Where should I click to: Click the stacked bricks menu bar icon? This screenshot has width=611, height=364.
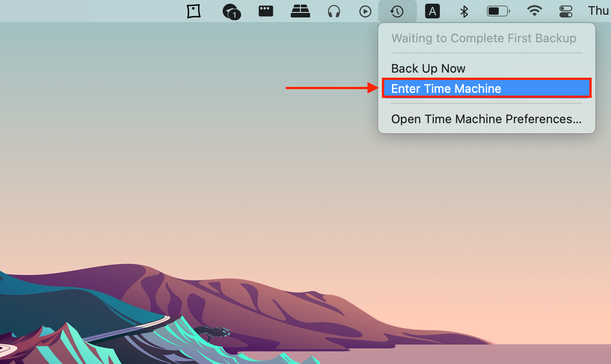[301, 11]
